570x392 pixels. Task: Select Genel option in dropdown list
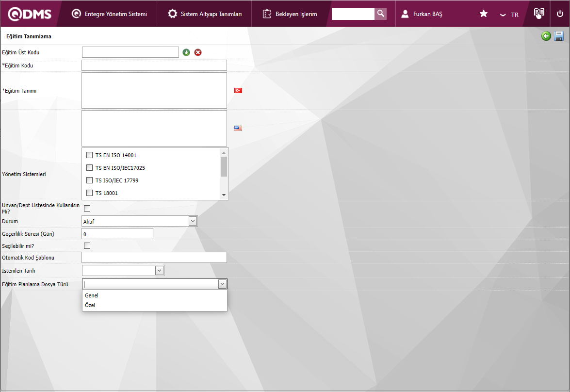pyautogui.click(x=154, y=295)
